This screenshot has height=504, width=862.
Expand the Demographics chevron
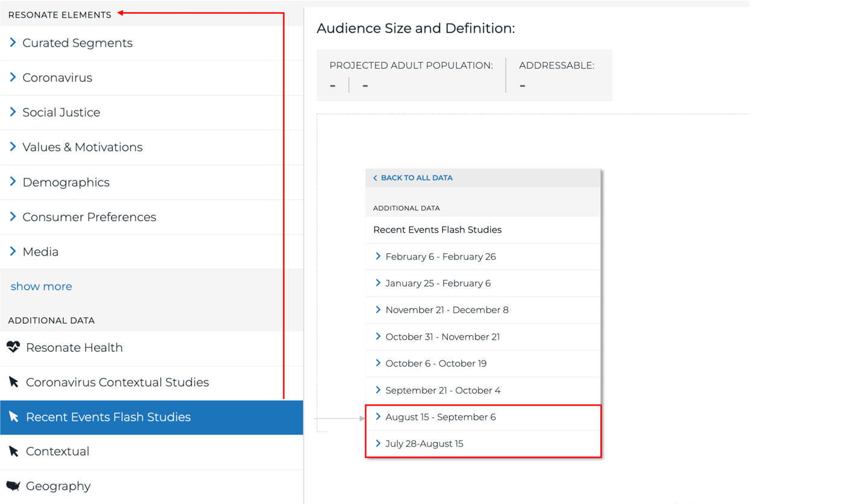(x=13, y=182)
